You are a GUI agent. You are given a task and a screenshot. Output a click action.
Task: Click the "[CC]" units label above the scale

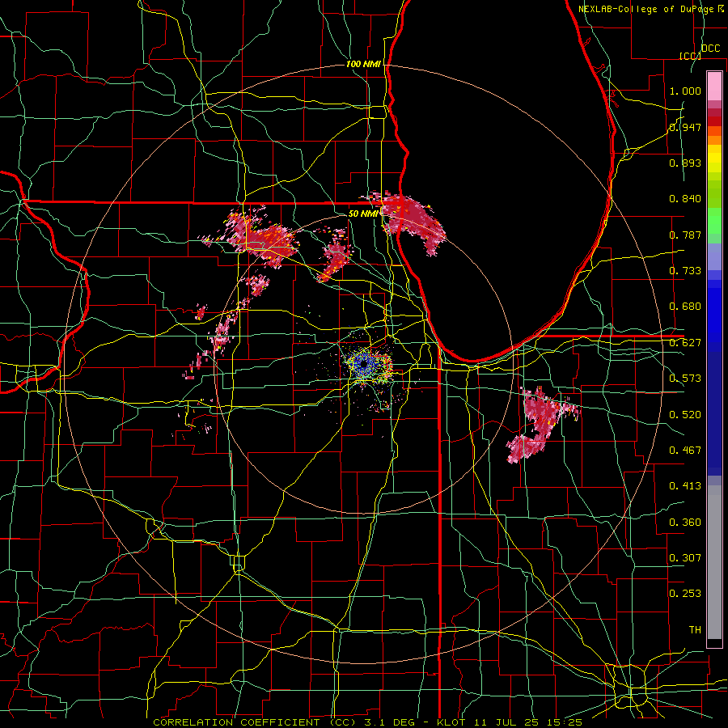click(x=691, y=56)
